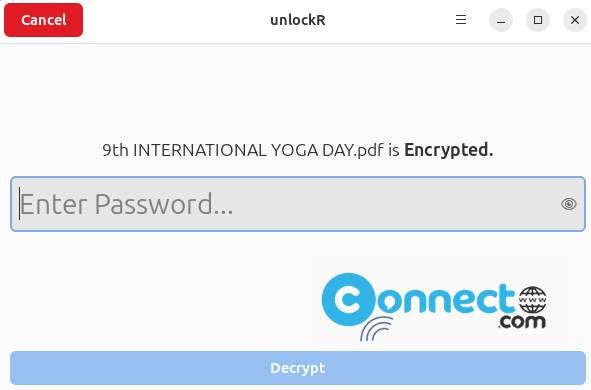Screen dimensions: 591x390
Task: Maximize the unlockR window
Action: pyautogui.click(x=538, y=20)
